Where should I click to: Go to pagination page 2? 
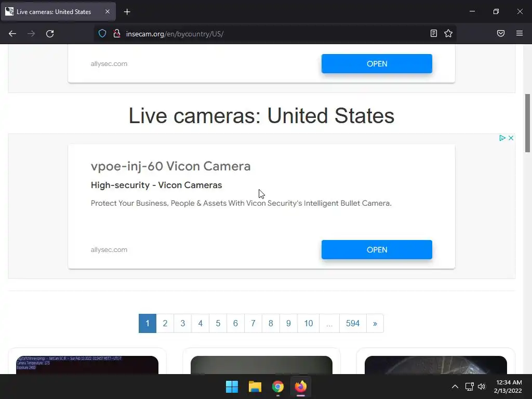coord(165,323)
